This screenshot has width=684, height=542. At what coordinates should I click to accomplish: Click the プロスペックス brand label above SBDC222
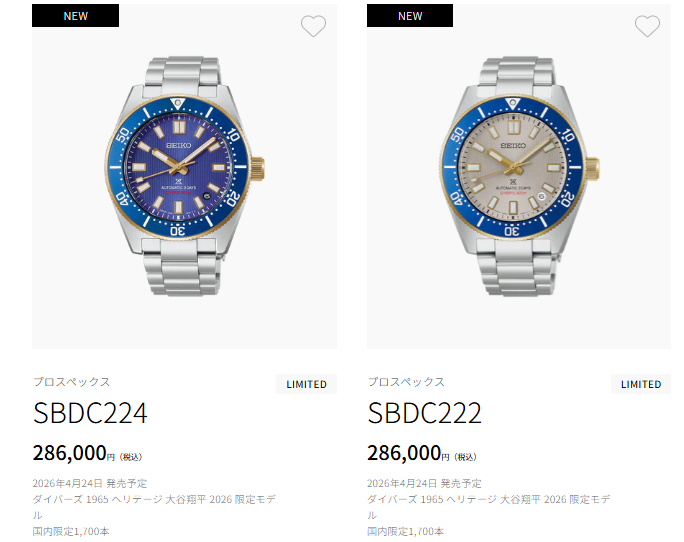(x=406, y=382)
